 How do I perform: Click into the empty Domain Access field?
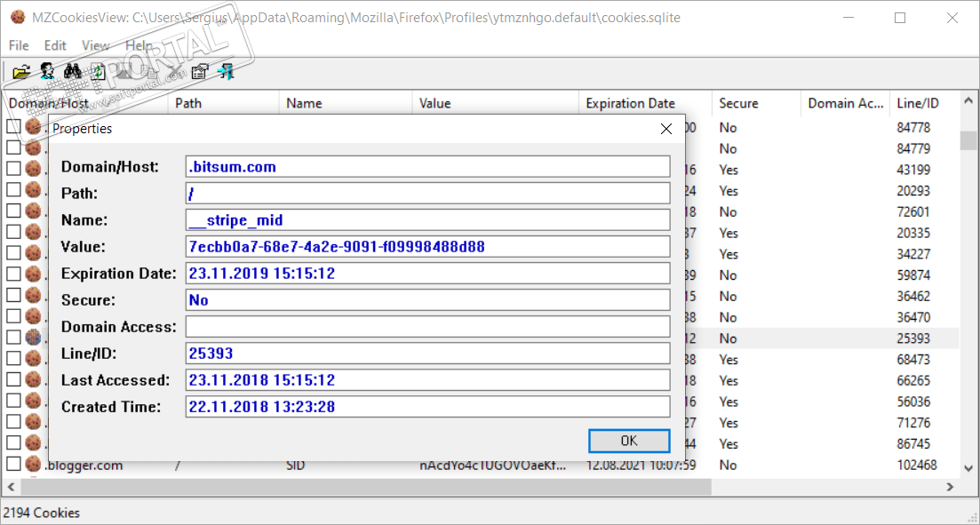[427, 327]
